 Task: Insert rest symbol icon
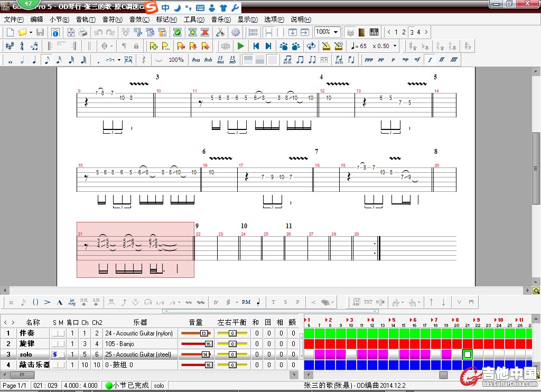click(x=144, y=60)
